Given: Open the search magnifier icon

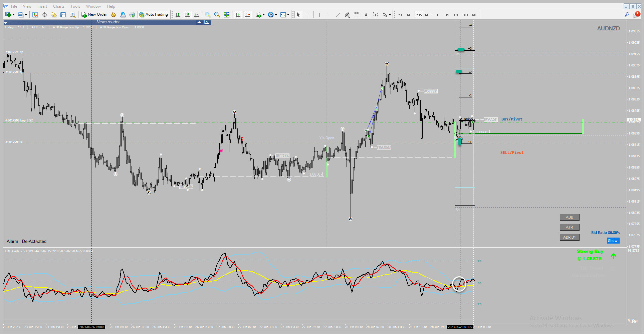Looking at the screenshot, I should (627, 15).
